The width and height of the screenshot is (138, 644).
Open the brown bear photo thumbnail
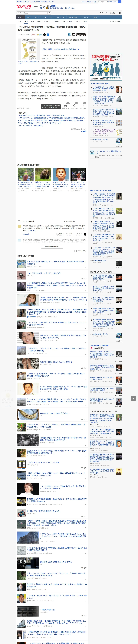43,174
